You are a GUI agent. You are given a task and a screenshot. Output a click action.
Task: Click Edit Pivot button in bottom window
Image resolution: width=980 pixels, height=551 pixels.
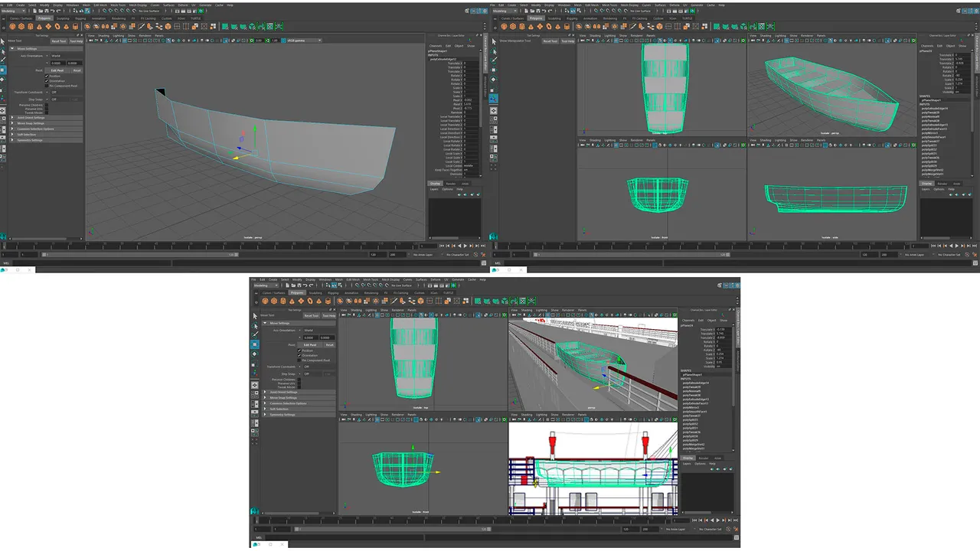310,345
